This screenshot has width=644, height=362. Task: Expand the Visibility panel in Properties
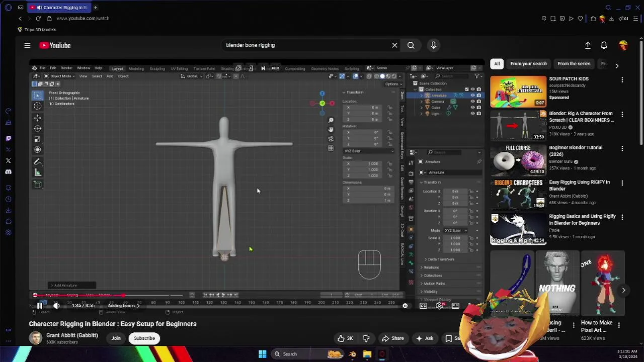[430, 292]
